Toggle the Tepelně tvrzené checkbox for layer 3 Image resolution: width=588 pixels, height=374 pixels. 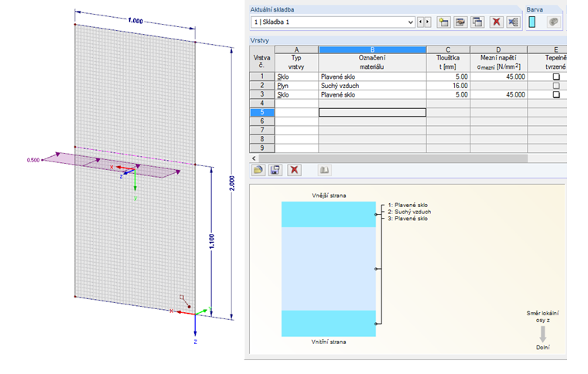556,95
